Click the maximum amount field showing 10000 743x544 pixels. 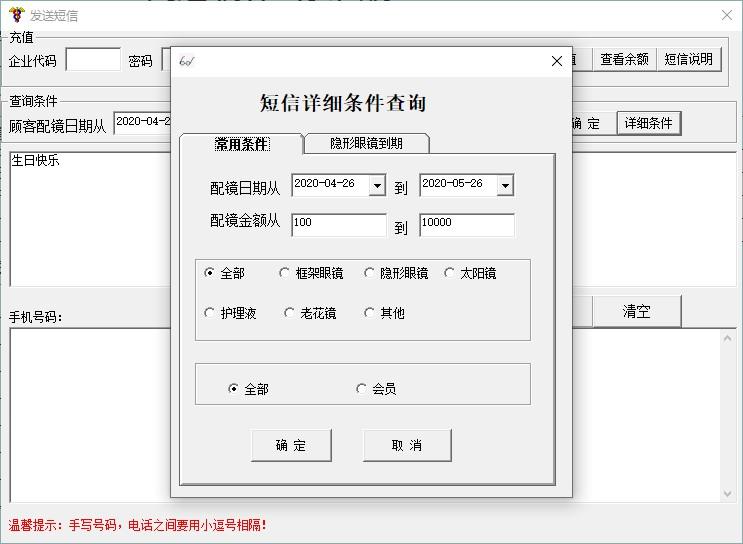[x=466, y=224]
